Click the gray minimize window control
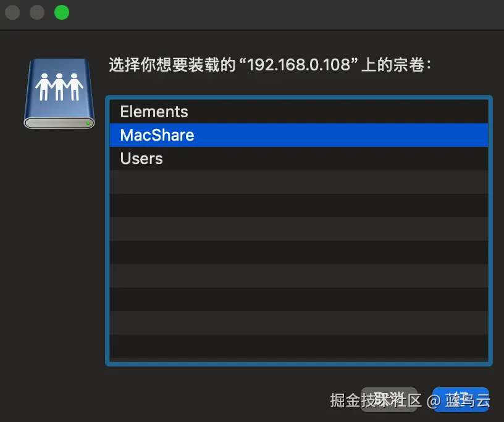Viewport: 504px width, 422px height. pos(36,12)
